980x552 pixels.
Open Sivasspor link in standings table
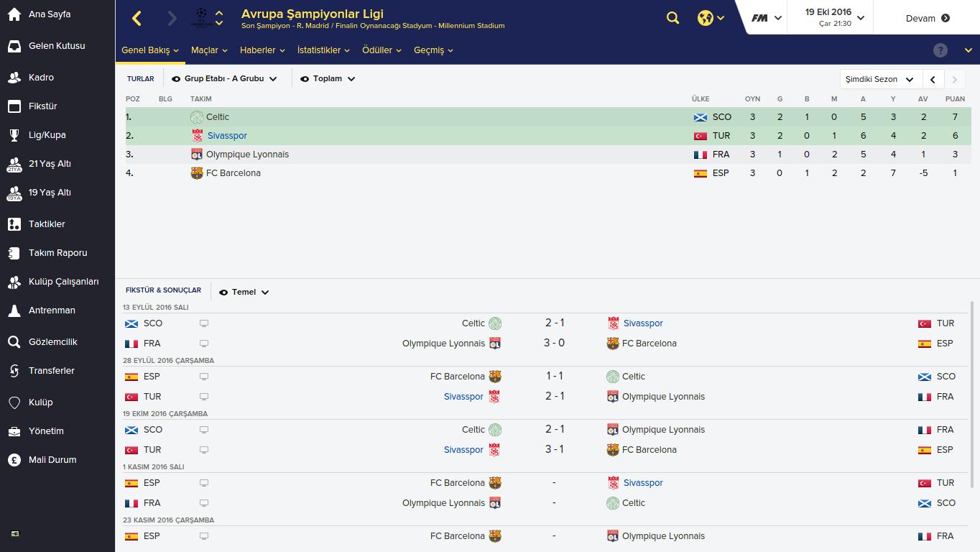[x=227, y=136]
